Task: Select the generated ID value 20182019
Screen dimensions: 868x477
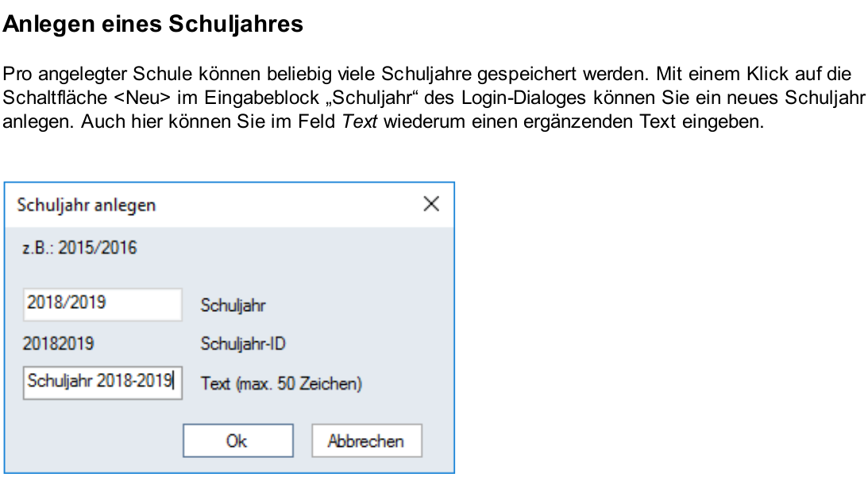Action: click(x=58, y=344)
